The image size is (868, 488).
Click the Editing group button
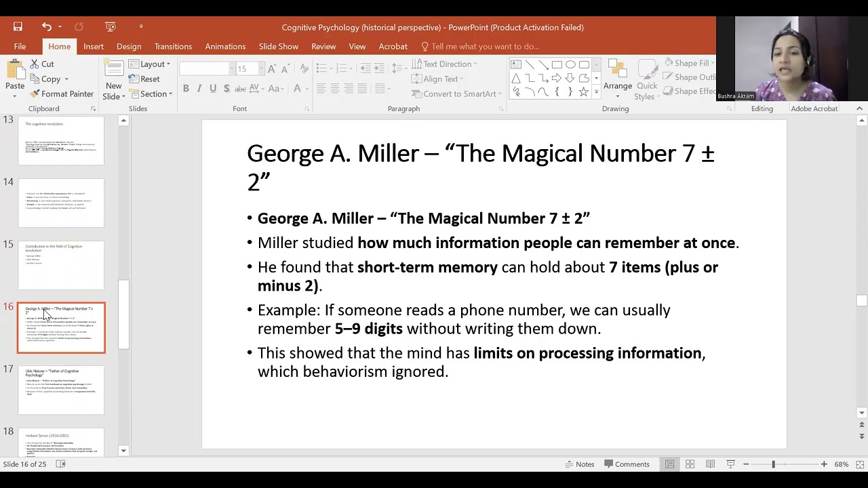tap(762, 108)
